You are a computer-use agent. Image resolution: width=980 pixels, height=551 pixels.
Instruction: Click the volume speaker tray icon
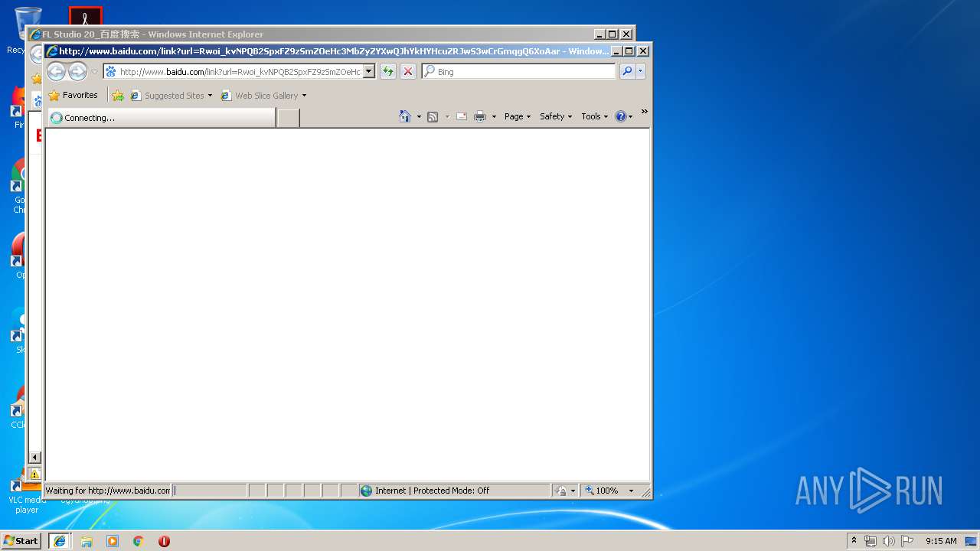click(x=889, y=541)
